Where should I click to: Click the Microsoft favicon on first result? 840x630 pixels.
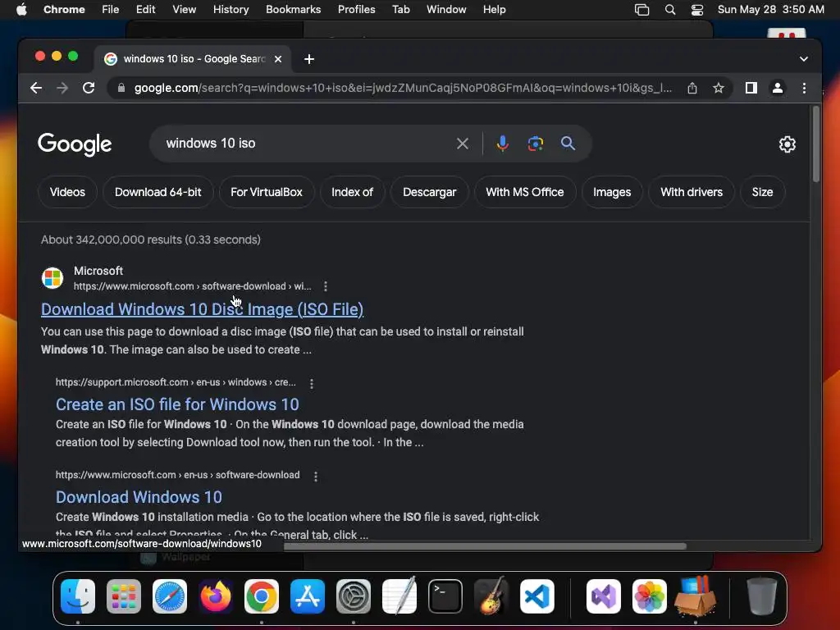[52, 278]
